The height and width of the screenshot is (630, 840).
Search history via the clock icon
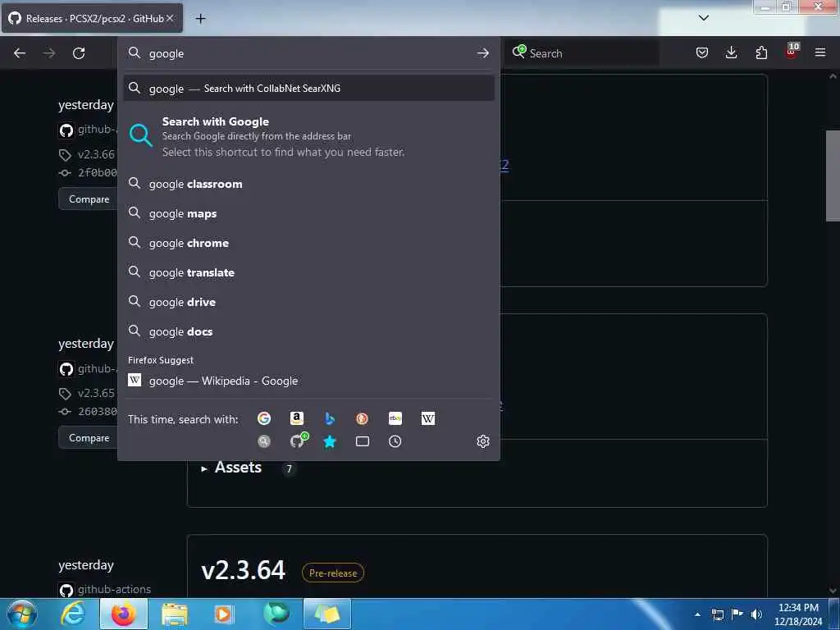(x=395, y=441)
